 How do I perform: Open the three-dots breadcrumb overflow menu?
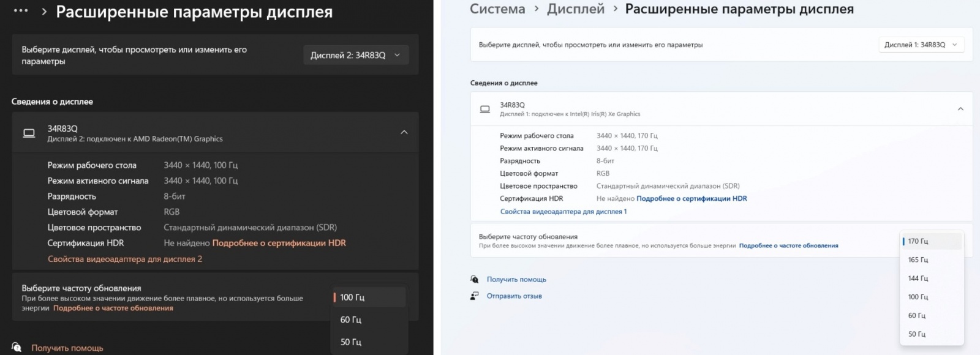pos(21,11)
